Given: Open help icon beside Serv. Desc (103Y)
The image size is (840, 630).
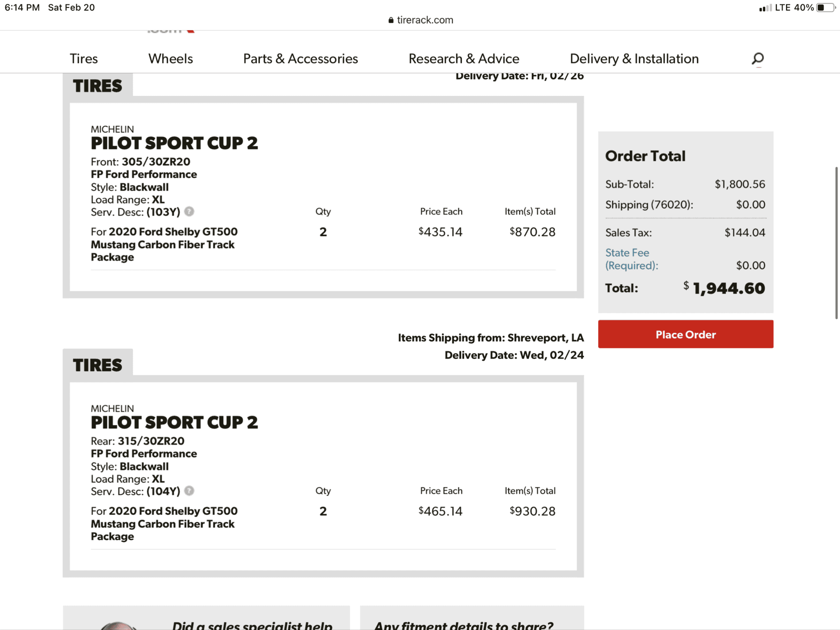Looking at the screenshot, I should (189, 211).
